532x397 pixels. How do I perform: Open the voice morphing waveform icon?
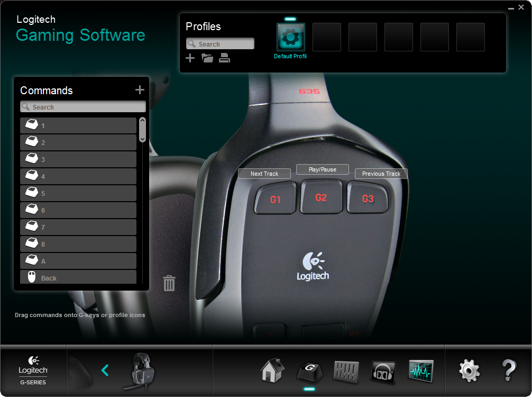click(x=421, y=371)
